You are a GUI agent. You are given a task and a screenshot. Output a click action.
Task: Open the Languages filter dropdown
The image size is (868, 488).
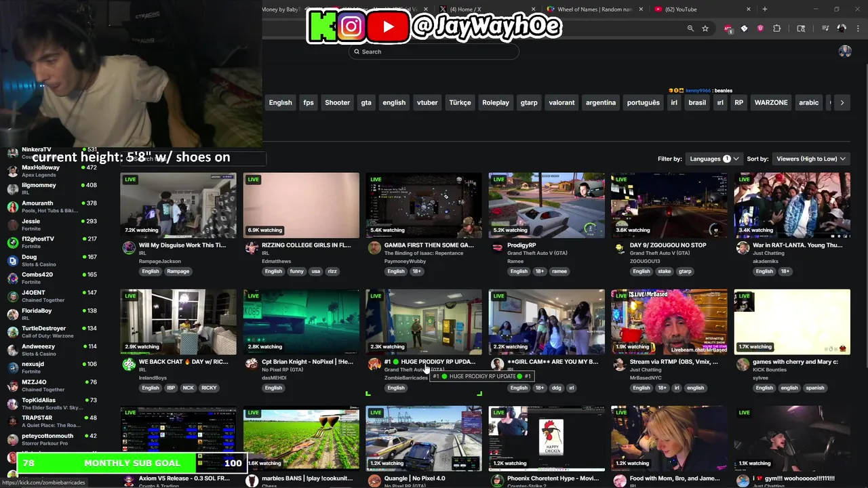[713, 159]
